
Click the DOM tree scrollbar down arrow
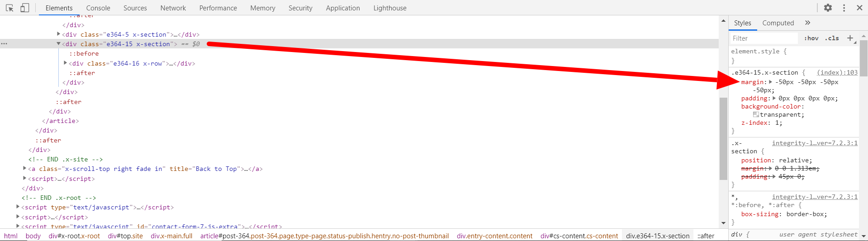[x=723, y=223]
